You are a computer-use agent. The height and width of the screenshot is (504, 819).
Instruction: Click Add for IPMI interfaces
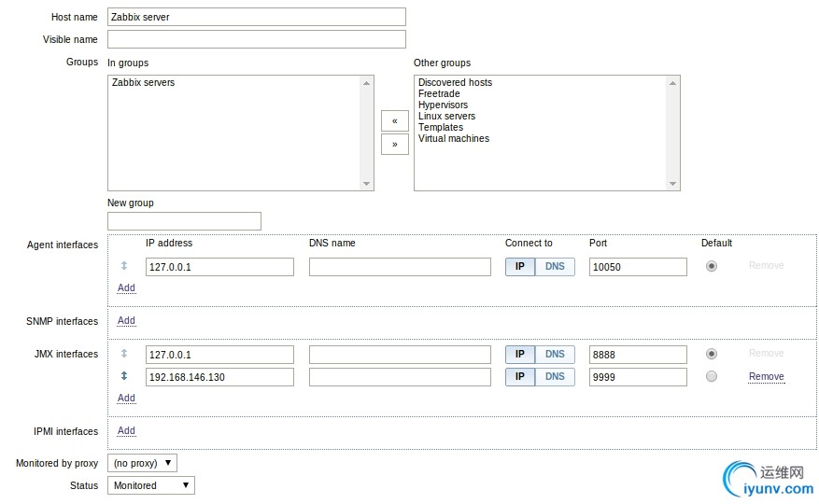click(x=126, y=430)
